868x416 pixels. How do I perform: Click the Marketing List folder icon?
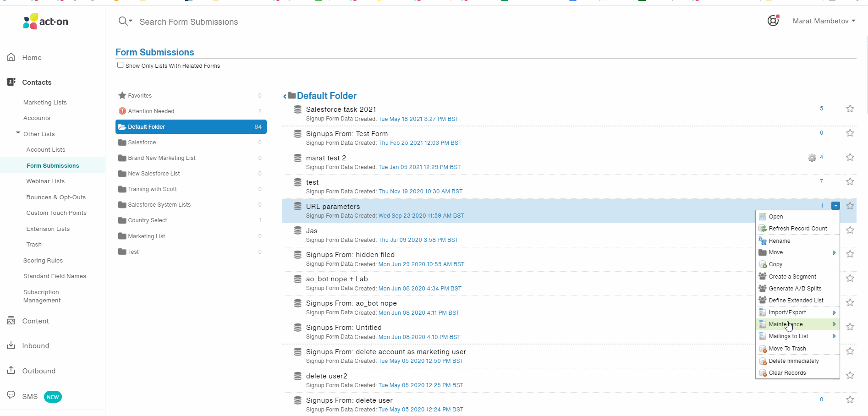click(x=122, y=236)
